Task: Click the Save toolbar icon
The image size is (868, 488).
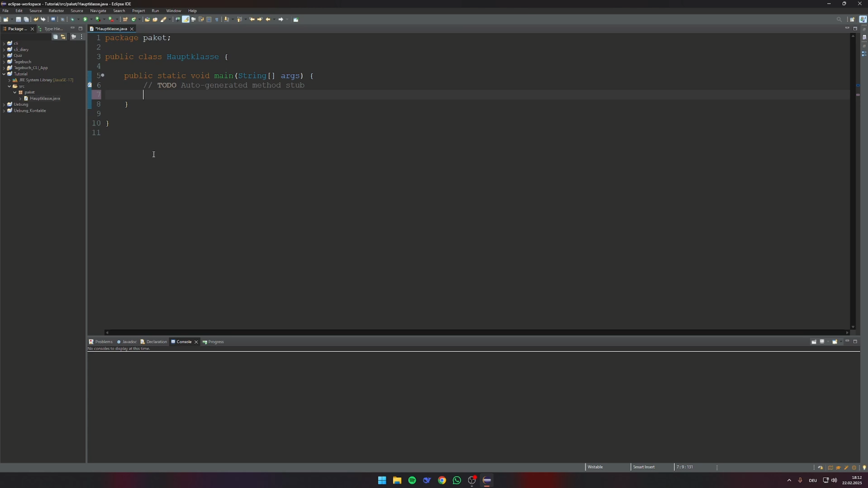Action: coord(18,19)
